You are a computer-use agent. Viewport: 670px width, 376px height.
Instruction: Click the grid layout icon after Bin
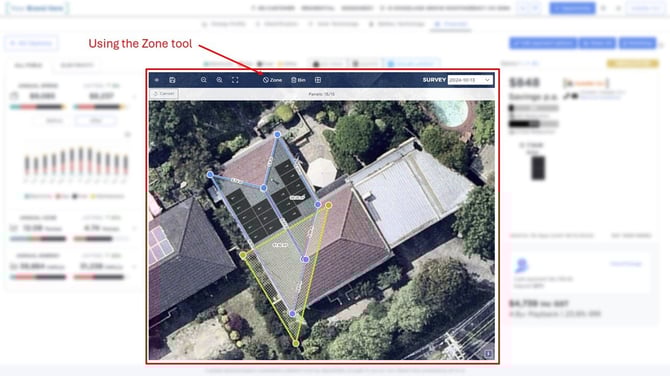318,80
